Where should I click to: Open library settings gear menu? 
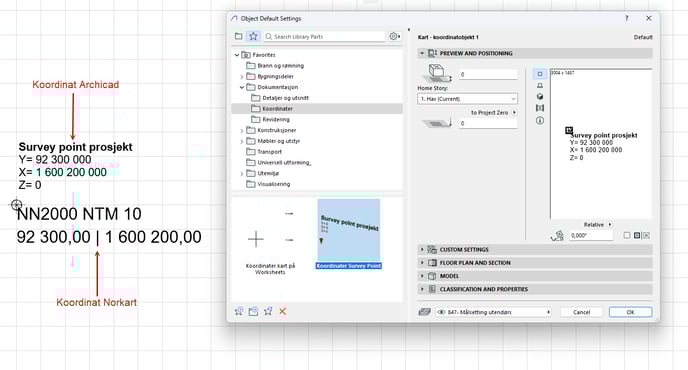(x=394, y=36)
